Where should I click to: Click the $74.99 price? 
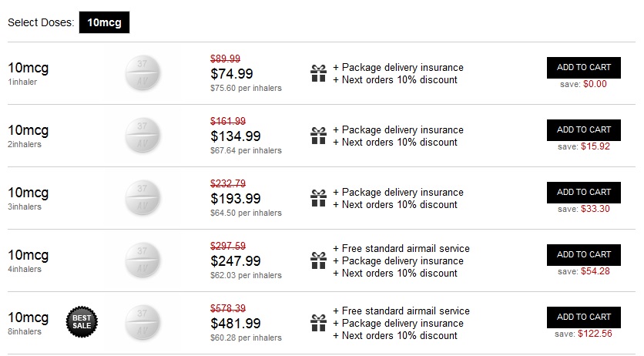pos(231,74)
